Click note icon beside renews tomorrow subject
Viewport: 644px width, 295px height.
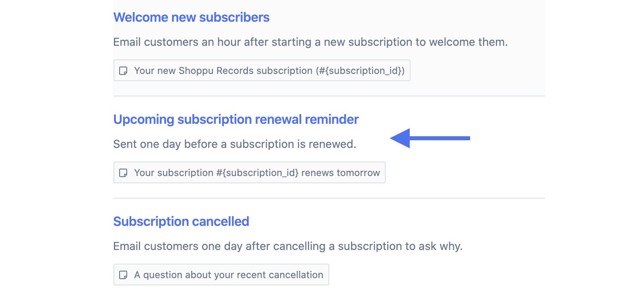124,173
